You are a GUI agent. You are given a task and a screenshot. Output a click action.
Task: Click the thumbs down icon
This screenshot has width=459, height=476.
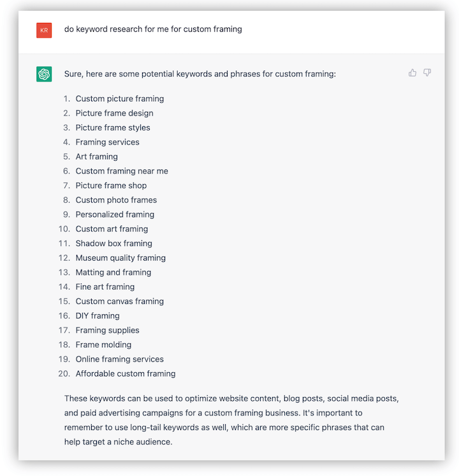point(427,73)
